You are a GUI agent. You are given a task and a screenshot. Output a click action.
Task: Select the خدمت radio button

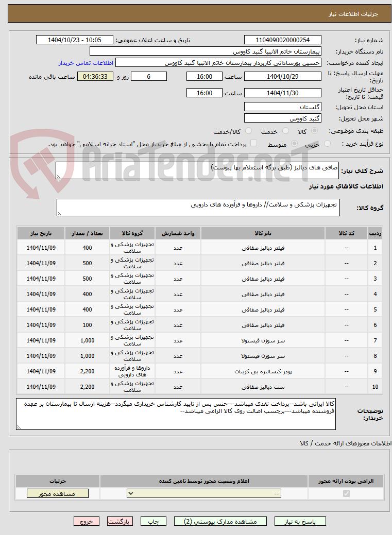point(285,131)
